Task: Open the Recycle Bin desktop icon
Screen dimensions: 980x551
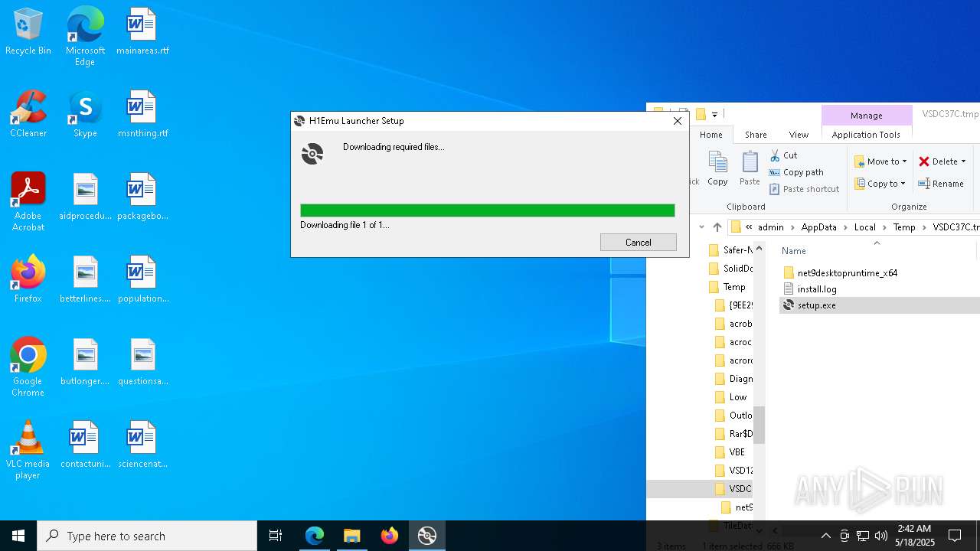Action: pos(28,32)
